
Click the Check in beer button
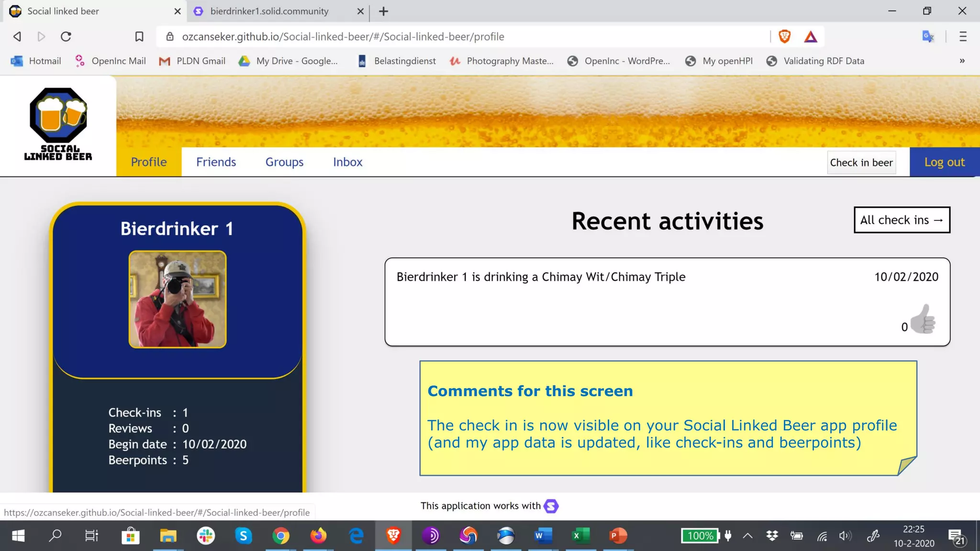pos(861,163)
